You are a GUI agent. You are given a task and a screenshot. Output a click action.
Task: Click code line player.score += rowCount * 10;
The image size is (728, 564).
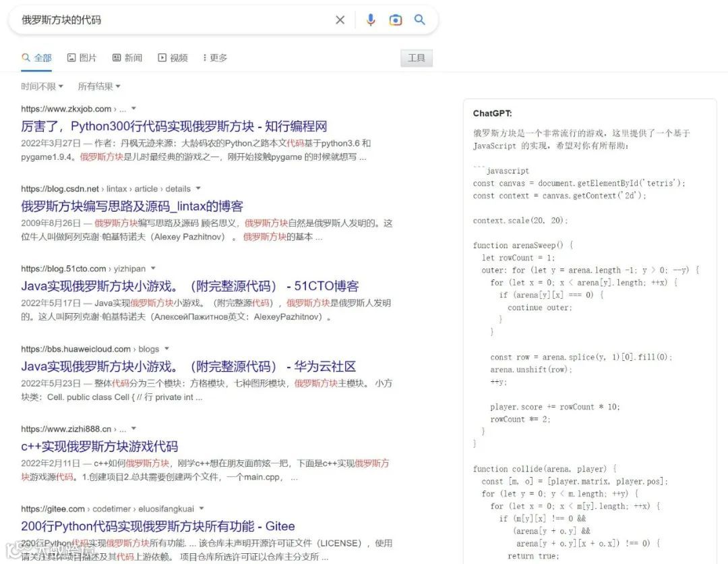(x=555, y=407)
